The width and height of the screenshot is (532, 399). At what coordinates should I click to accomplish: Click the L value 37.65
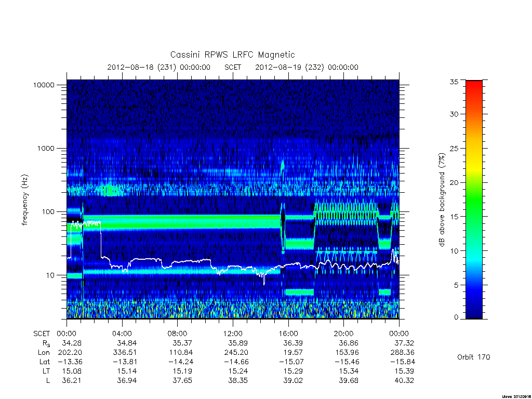coord(182,380)
